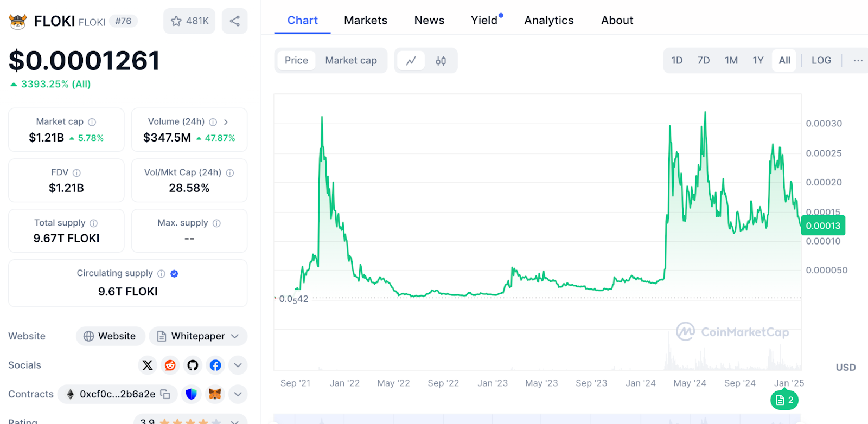Click the blue shield wallet icon
This screenshot has height=424, width=868.
click(x=191, y=394)
